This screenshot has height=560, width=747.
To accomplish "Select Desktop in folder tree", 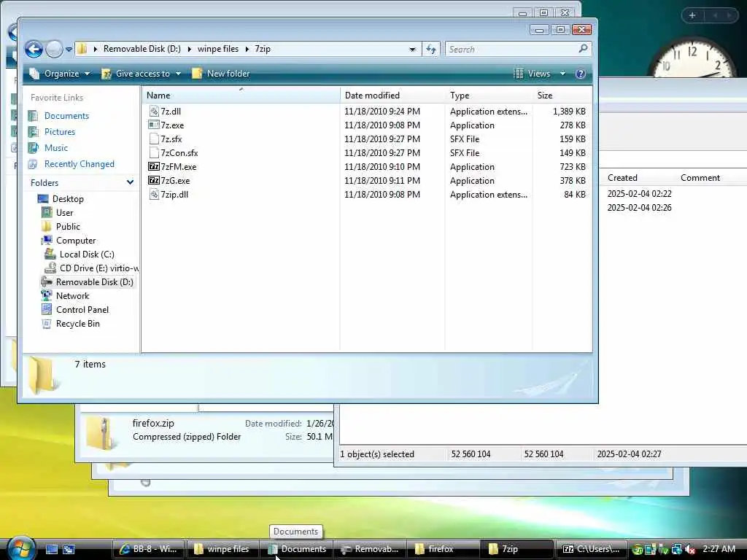I will [68, 199].
